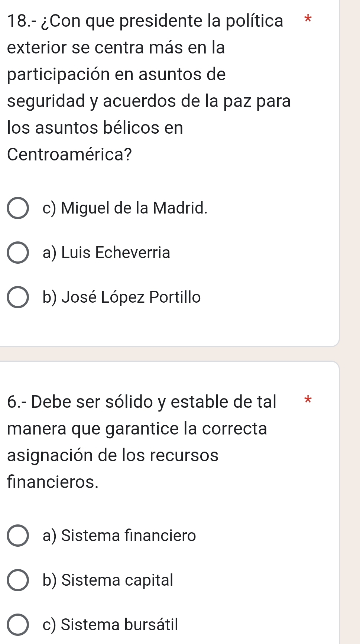Image resolution: width=360 pixels, height=644 pixels.
Task: Click the word 'Centroamérica?' in question 18
Action: click(x=69, y=155)
